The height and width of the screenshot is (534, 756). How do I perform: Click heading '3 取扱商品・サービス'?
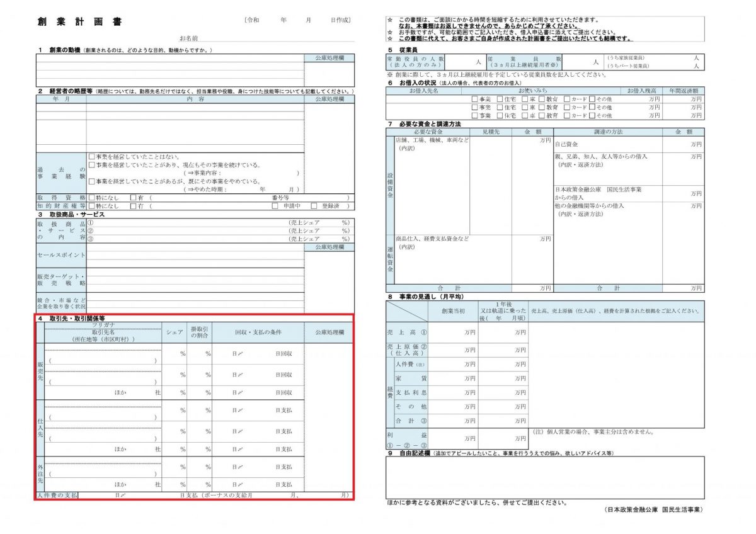point(71,214)
